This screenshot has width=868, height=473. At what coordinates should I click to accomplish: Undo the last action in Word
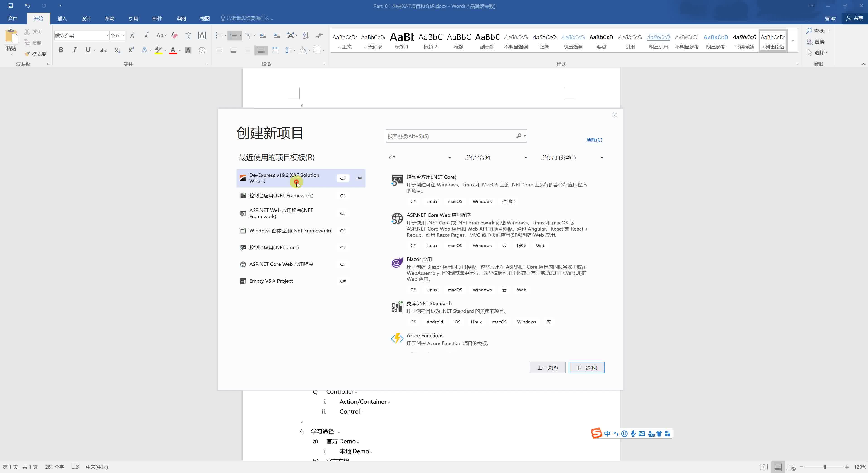pyautogui.click(x=27, y=6)
